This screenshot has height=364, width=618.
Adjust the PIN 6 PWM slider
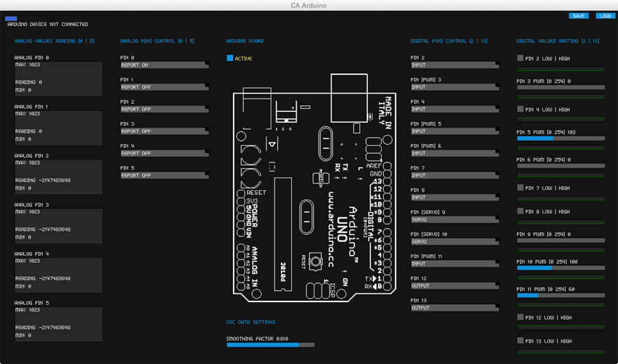click(x=561, y=166)
